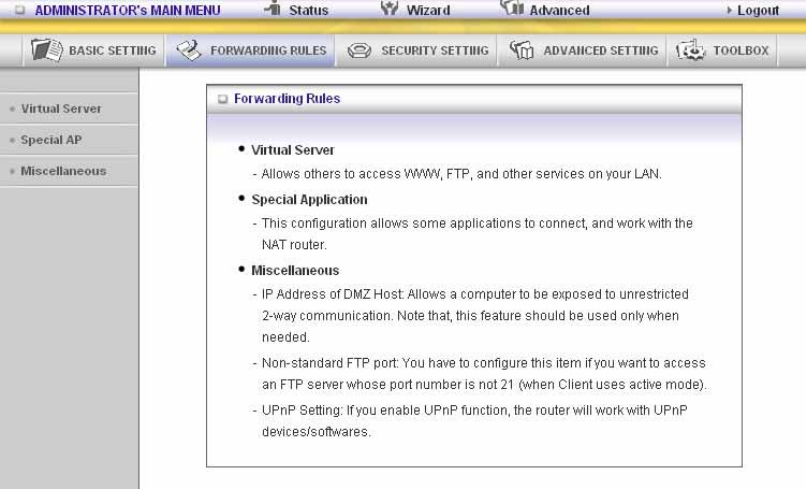Screen dimensions: 806x489
Task: Click the 'devices/softwares.' text line
Action: [x=316, y=431]
